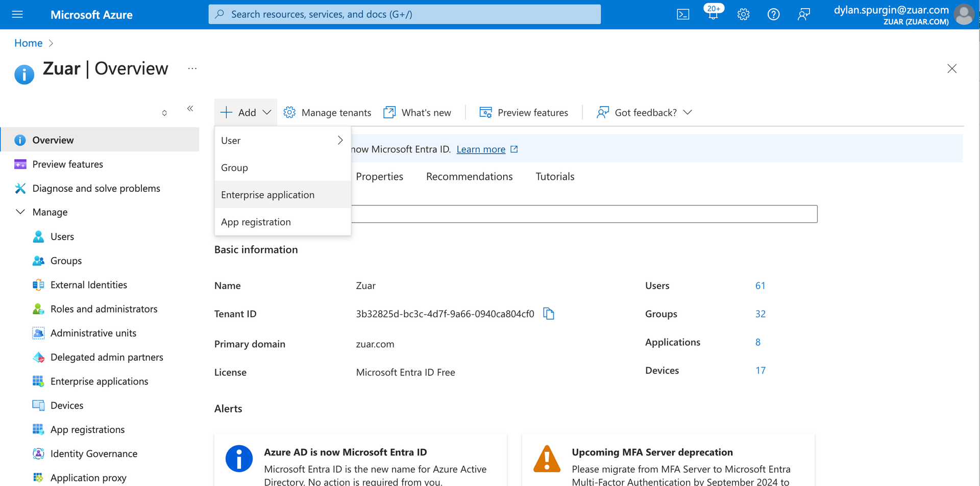The height and width of the screenshot is (486, 980).
Task: Click the Roles and administrators icon
Action: click(x=38, y=309)
